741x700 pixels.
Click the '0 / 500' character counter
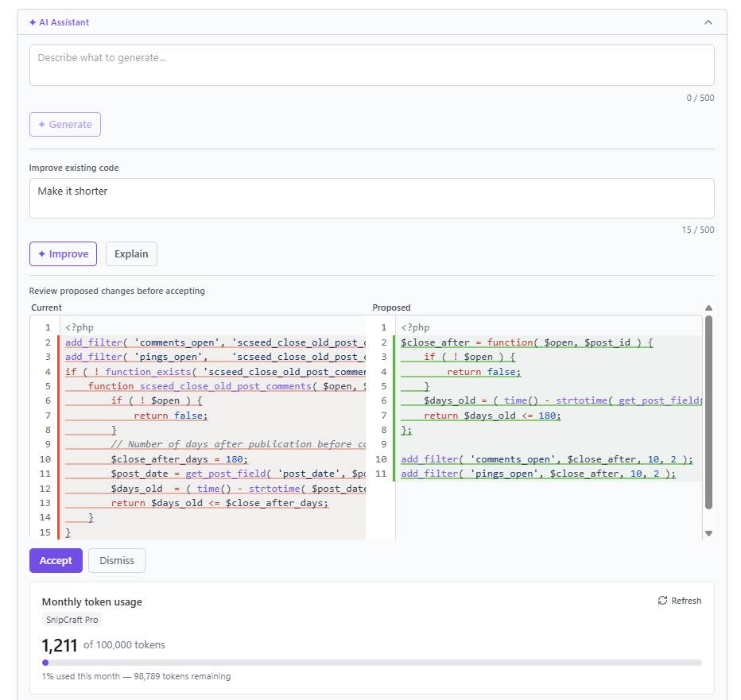tap(700, 98)
